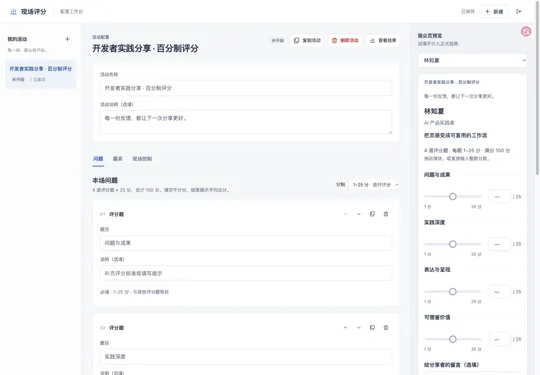Click the 问题与成果 slider handle in preview
The width and height of the screenshot is (540, 375).
pos(453,197)
